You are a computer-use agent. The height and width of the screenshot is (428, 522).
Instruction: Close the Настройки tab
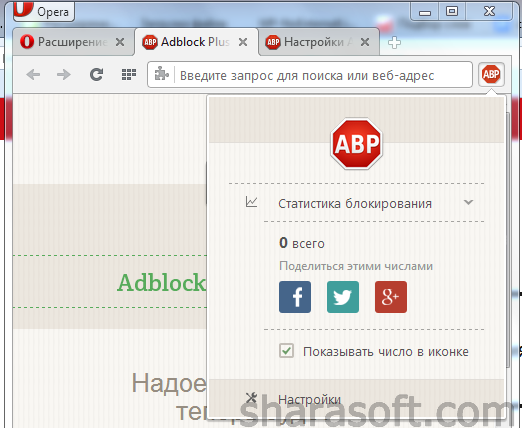365,42
